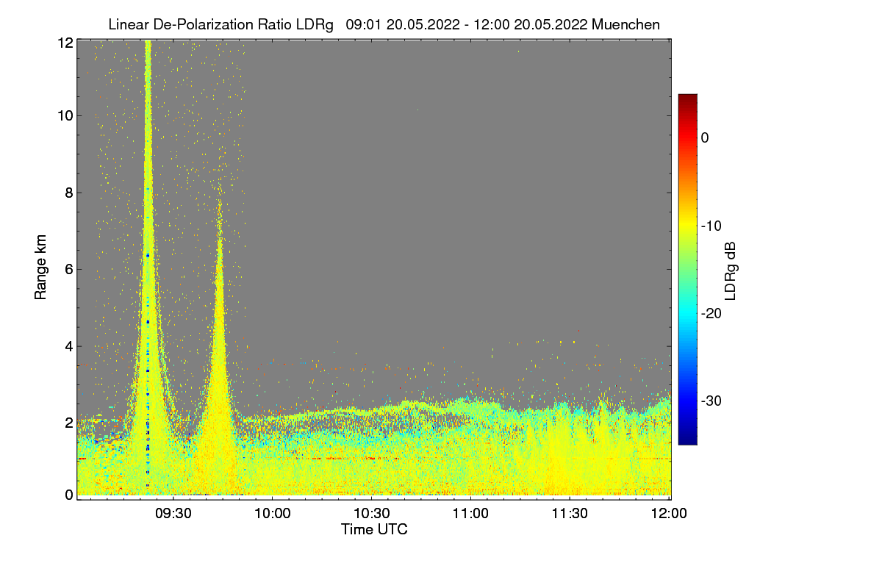This screenshot has height=588, width=882.
Task: Click the range tick label 4
Action: [68, 345]
